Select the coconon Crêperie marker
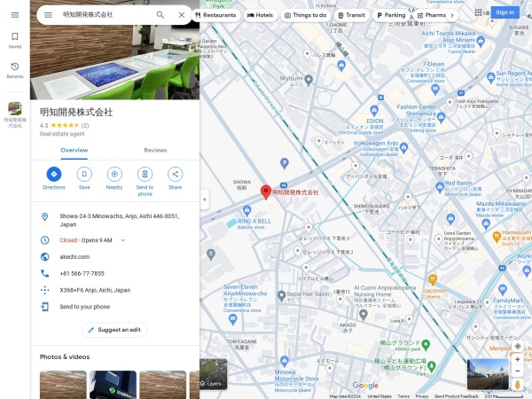This screenshot has height=399, width=532. coord(433,279)
